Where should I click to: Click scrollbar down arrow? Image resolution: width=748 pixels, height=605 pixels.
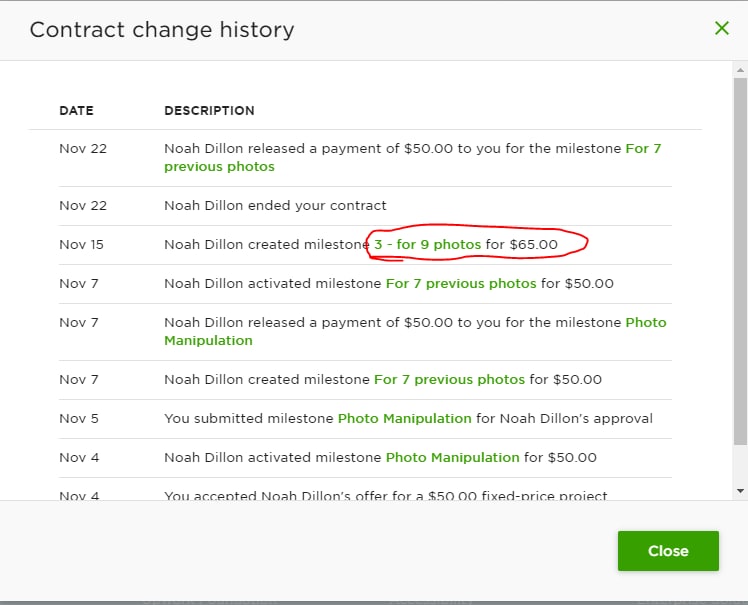point(740,490)
